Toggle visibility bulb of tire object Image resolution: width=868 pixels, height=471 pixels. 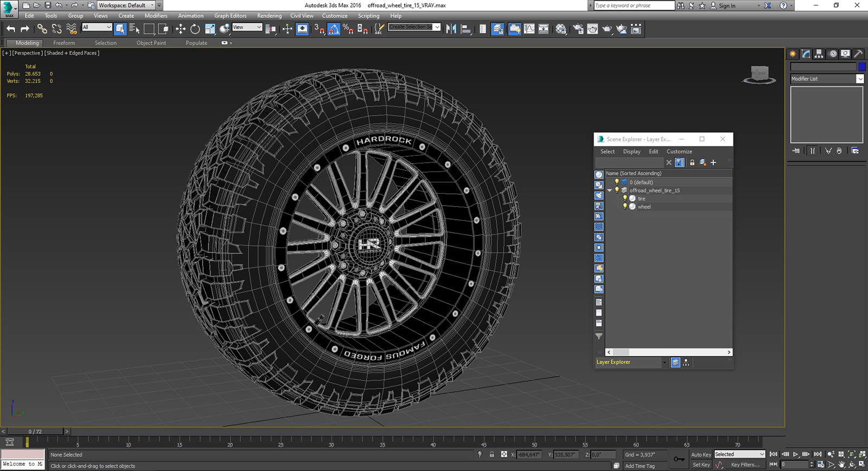pos(625,199)
